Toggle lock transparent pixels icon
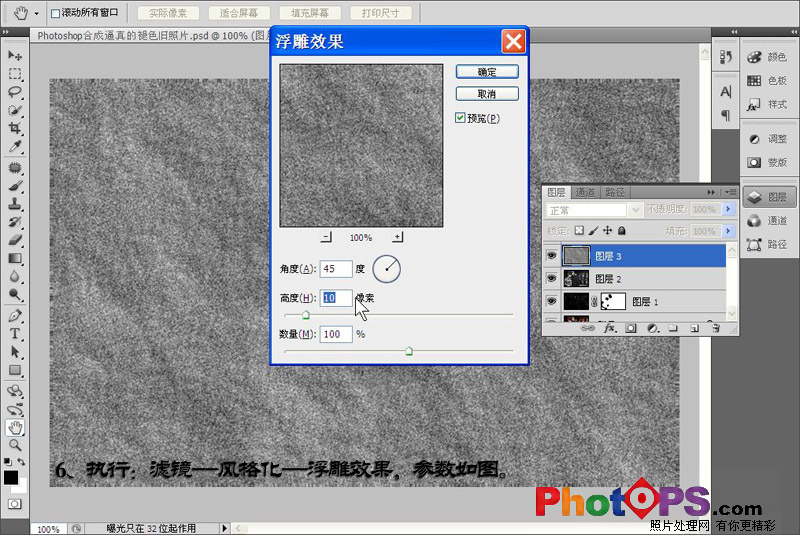 tap(579, 231)
